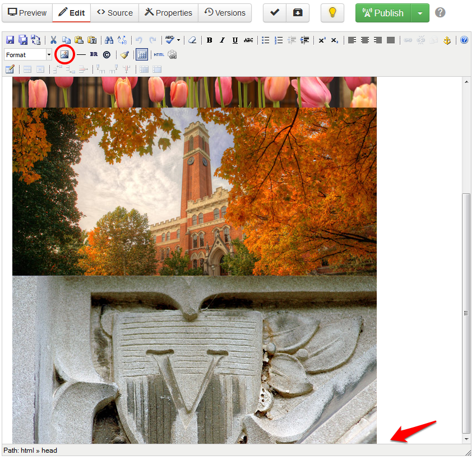The height and width of the screenshot is (460, 476).
Task: Toggle bold formatting
Action: pos(209,40)
